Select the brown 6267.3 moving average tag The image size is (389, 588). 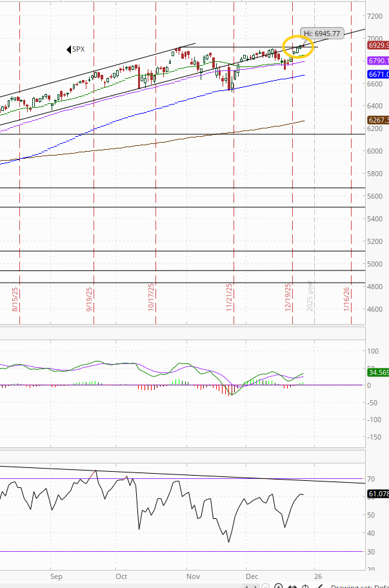click(378, 120)
